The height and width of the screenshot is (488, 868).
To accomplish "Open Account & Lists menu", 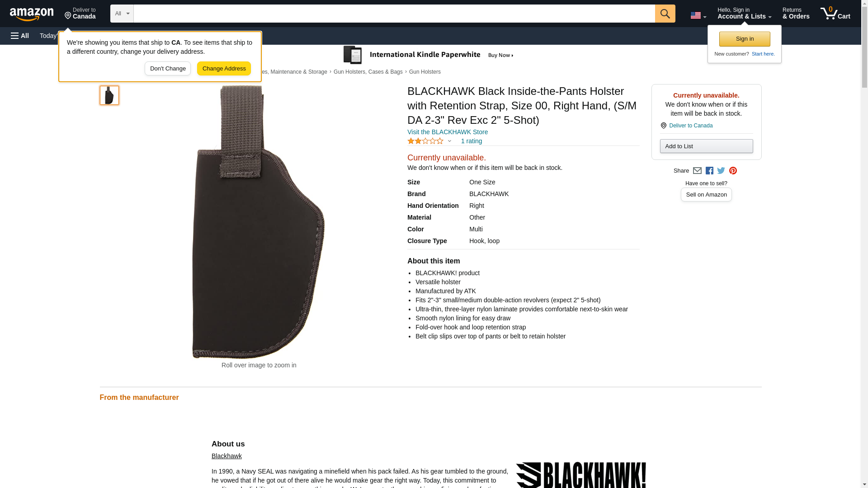I will coord(744,14).
